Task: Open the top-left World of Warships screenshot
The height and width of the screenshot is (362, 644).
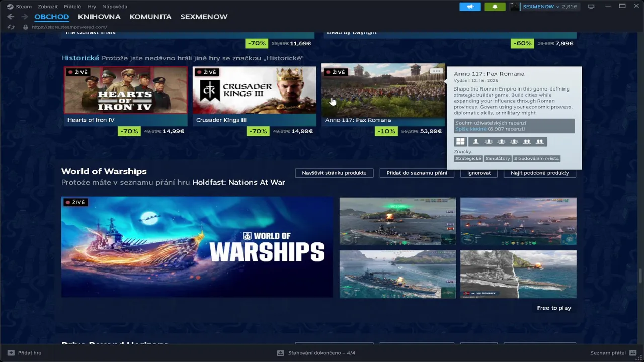Action: (397, 221)
